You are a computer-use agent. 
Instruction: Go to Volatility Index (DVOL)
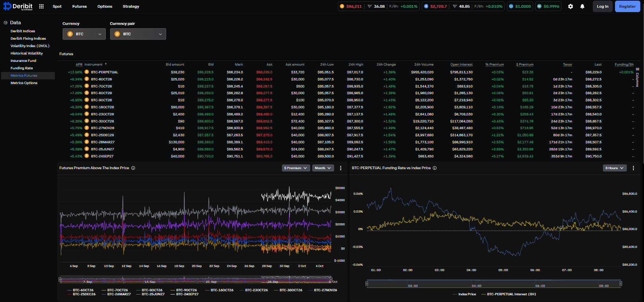coord(30,46)
